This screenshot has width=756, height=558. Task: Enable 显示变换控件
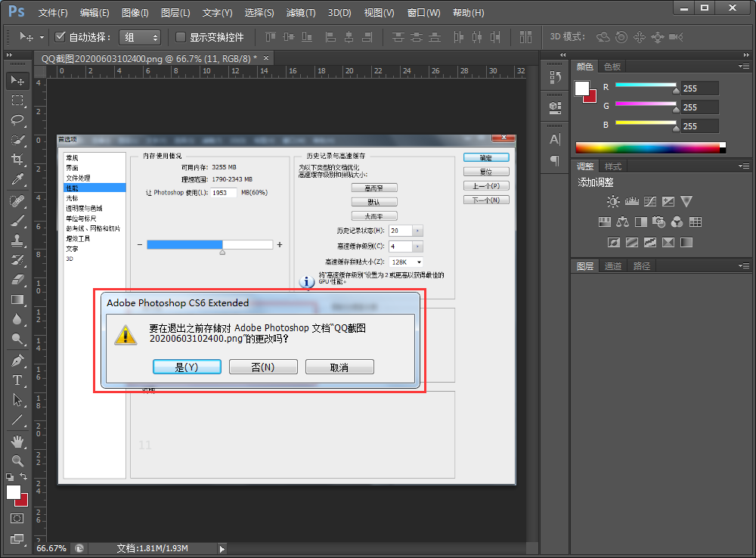[x=182, y=36]
